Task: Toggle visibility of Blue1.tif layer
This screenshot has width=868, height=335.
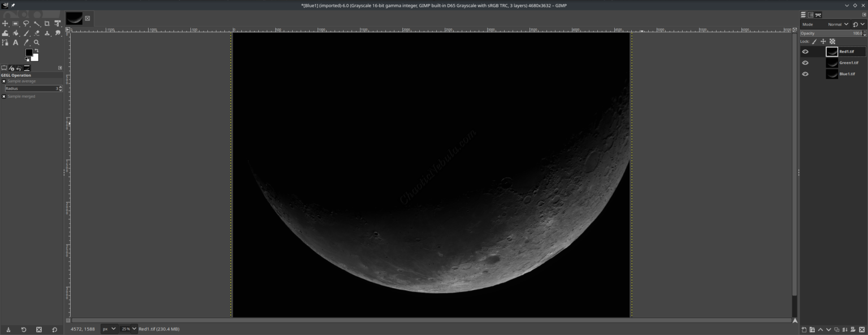Action: click(x=805, y=73)
